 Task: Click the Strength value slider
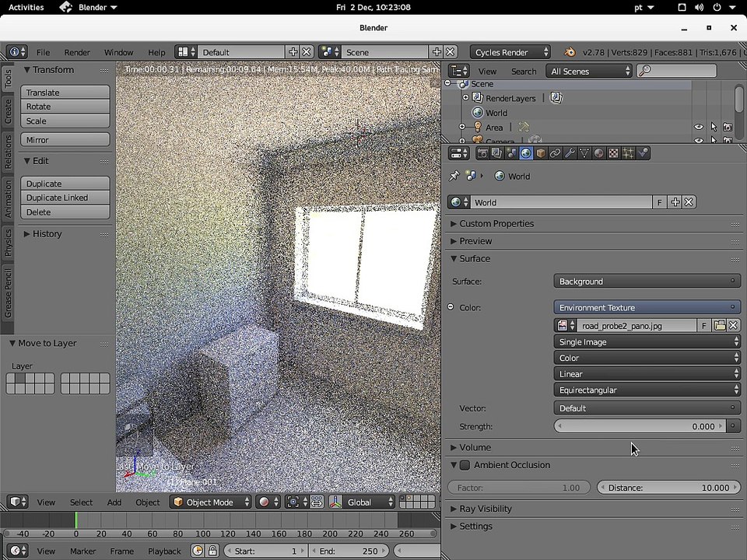tap(640, 426)
